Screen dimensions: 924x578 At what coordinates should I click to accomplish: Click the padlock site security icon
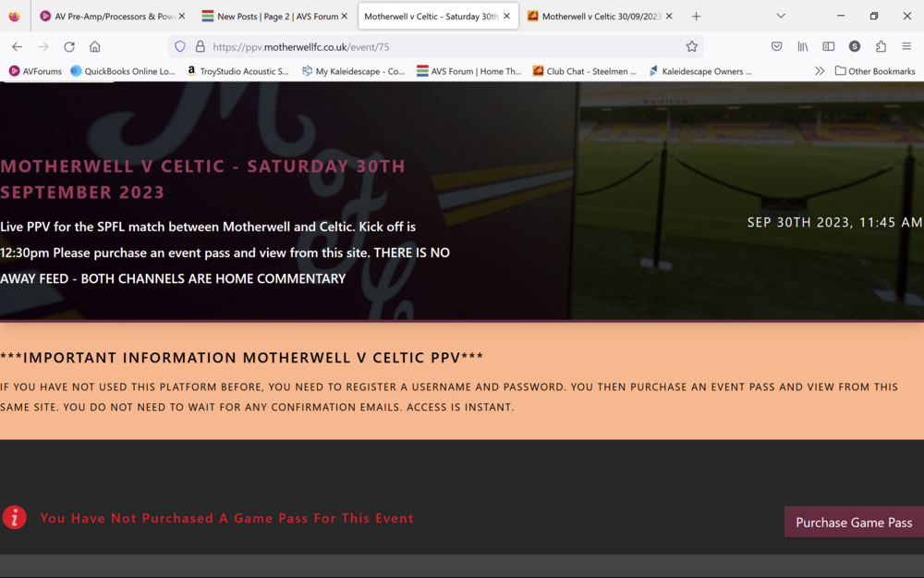201,46
